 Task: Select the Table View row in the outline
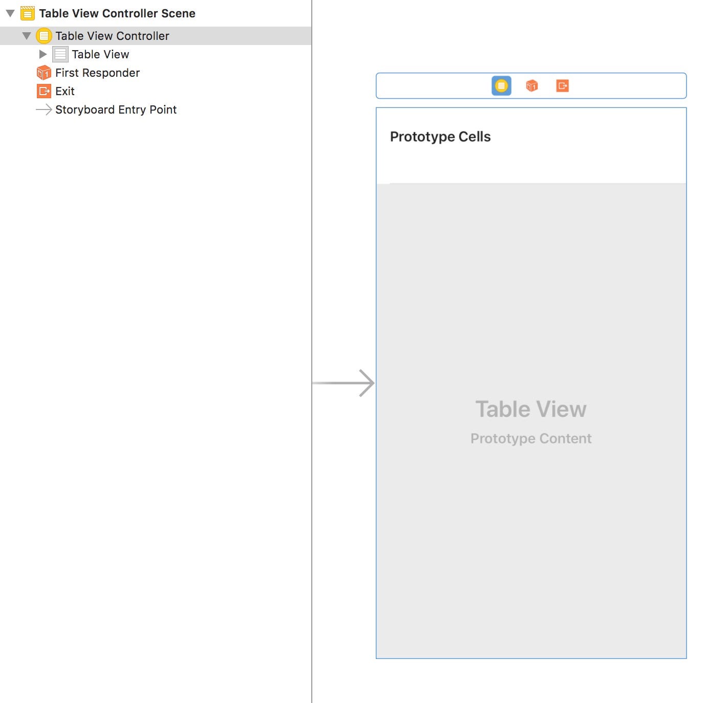click(x=100, y=54)
